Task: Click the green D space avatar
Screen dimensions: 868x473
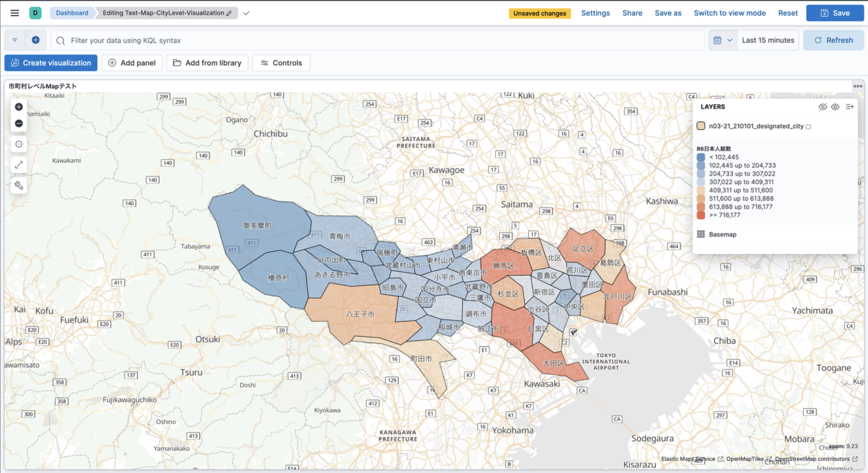Action: tap(35, 13)
